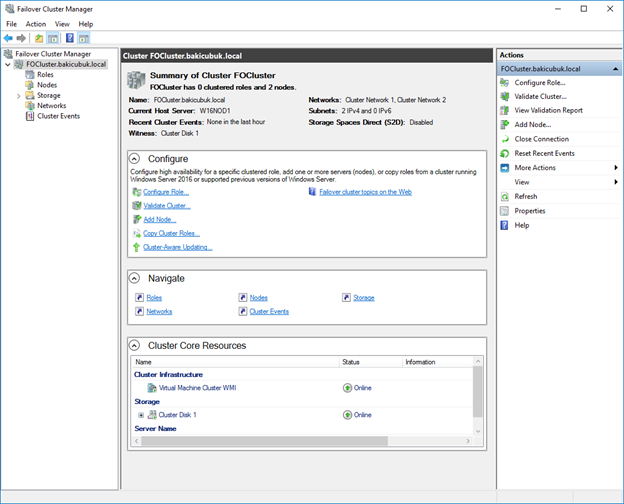Navigate to Cluster Events link
This screenshot has height=504, width=624.
click(x=269, y=311)
